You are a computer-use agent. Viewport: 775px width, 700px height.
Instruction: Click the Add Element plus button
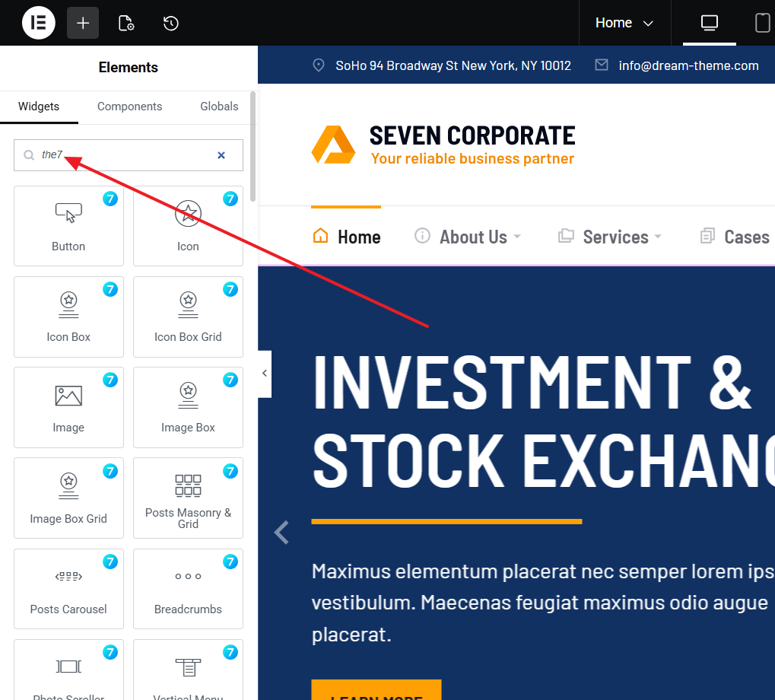point(83,23)
